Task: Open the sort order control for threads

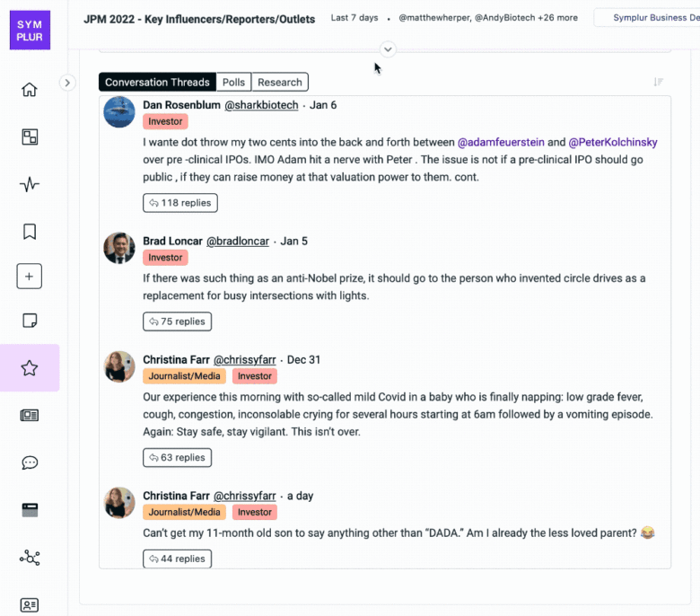Action: (659, 82)
